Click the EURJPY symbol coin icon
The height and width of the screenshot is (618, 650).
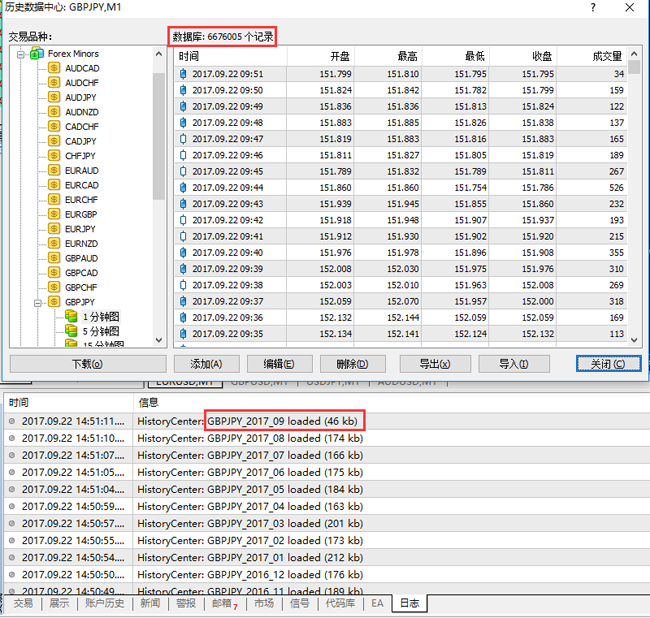54,229
